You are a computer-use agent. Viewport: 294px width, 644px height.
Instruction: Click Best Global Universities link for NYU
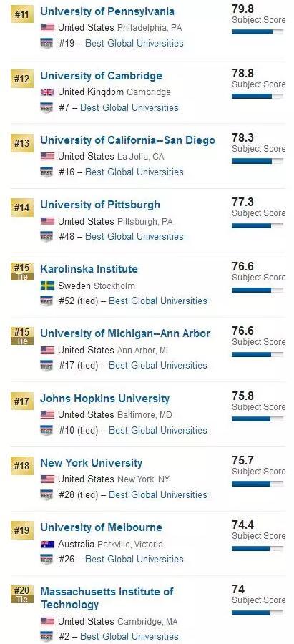158,495
